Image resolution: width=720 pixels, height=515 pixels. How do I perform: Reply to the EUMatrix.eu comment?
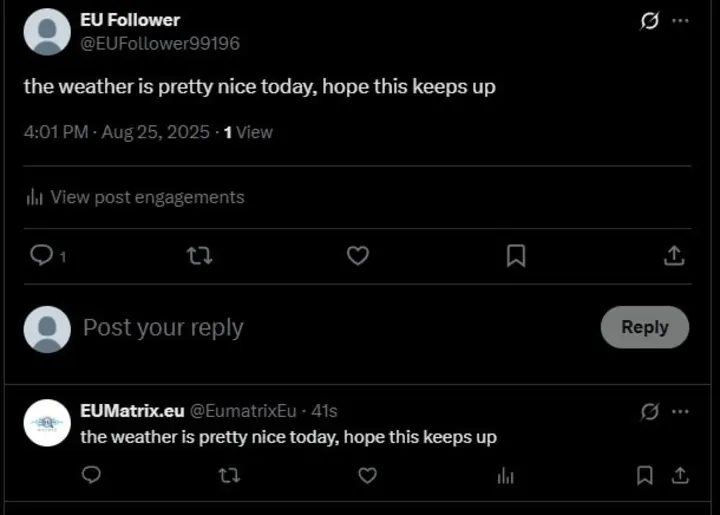pyautogui.click(x=91, y=475)
